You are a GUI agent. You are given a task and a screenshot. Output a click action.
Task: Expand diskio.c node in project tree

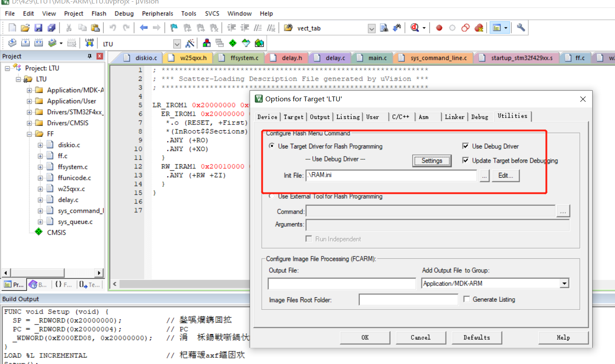(x=40, y=145)
